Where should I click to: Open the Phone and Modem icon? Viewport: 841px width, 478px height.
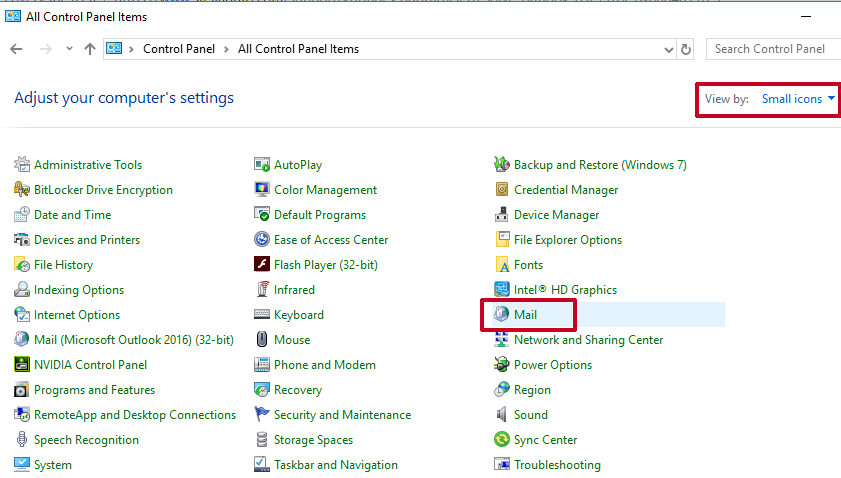[x=262, y=365]
